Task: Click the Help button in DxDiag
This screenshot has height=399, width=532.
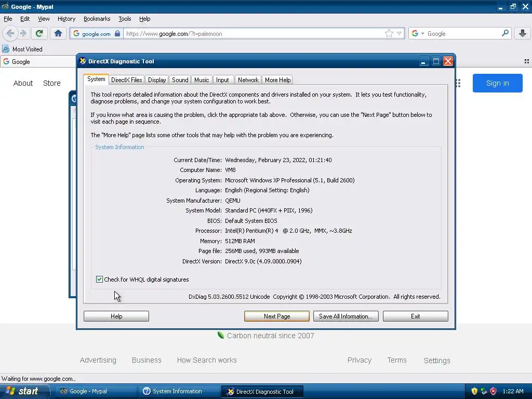Action: [116, 316]
